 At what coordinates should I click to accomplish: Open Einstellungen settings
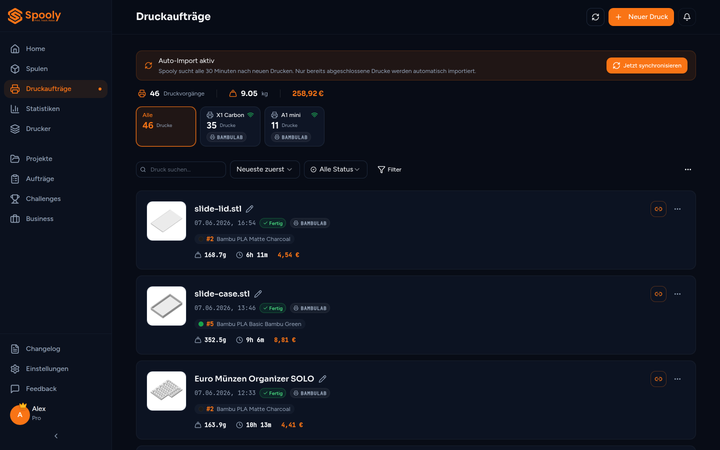click(56, 369)
